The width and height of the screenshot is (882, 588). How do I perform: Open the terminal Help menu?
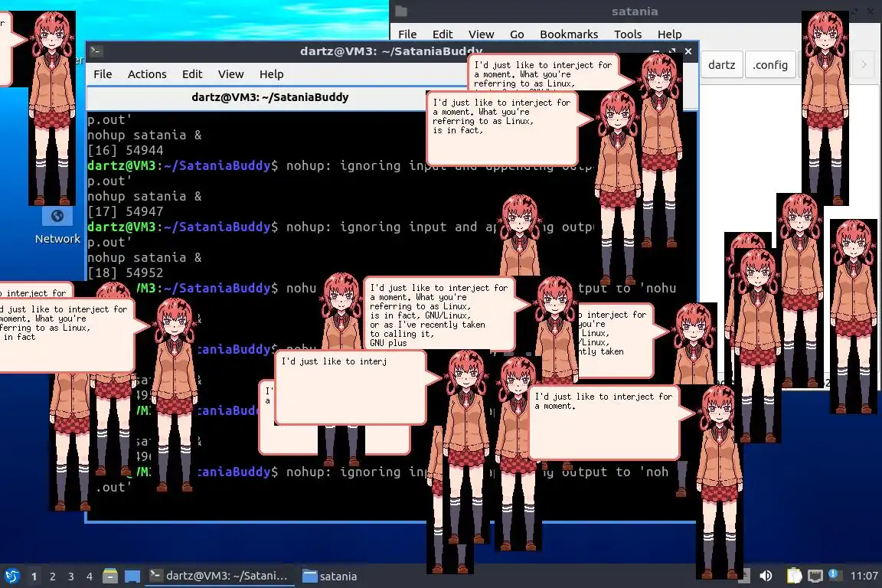click(x=271, y=74)
